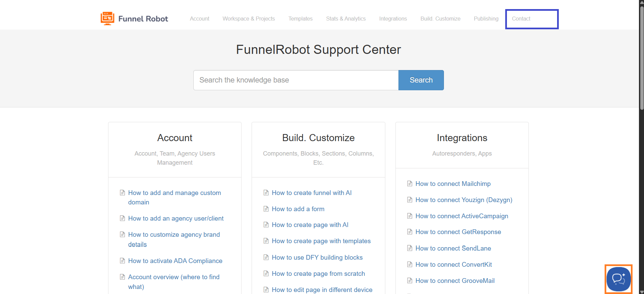Click document icon beside 'How to connect GrooveMail'

(x=410, y=281)
